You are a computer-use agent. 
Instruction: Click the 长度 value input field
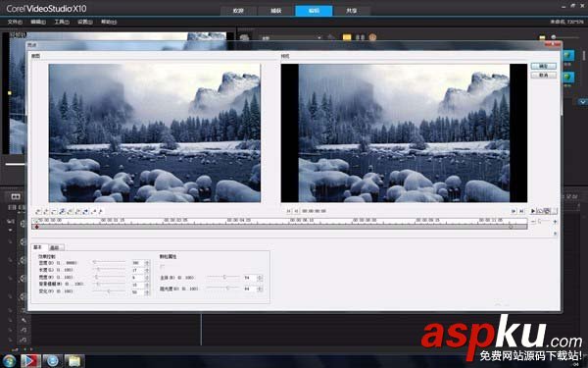pyautogui.click(x=137, y=271)
